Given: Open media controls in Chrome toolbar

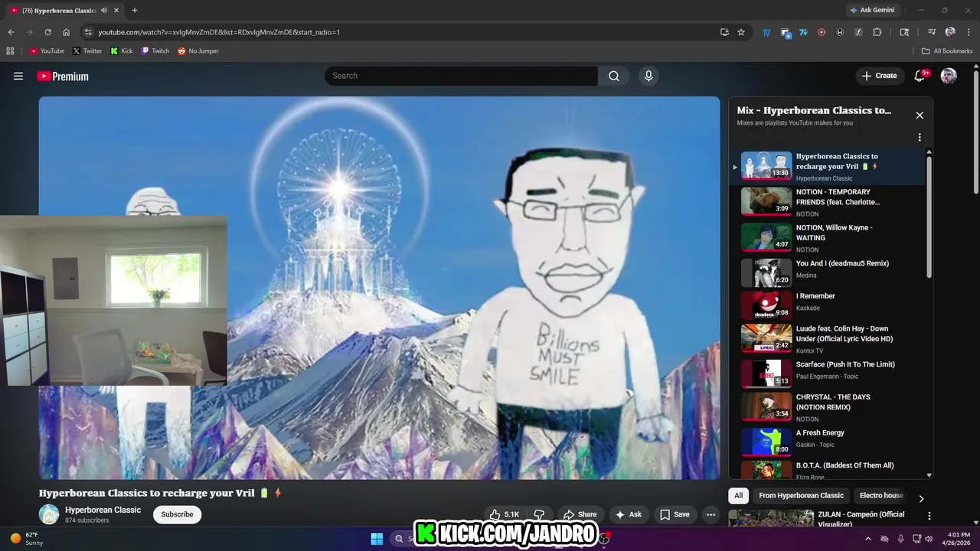Looking at the screenshot, I should pyautogui.click(x=932, y=32).
